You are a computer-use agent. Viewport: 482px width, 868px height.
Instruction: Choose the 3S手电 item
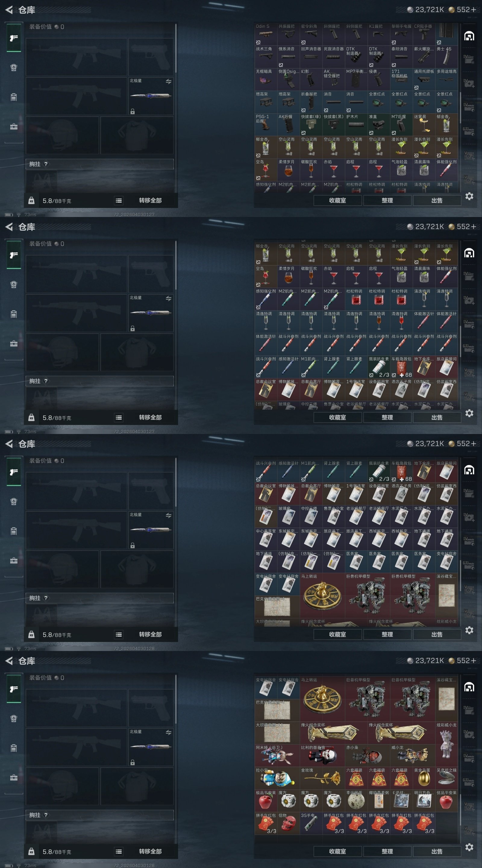(311, 823)
